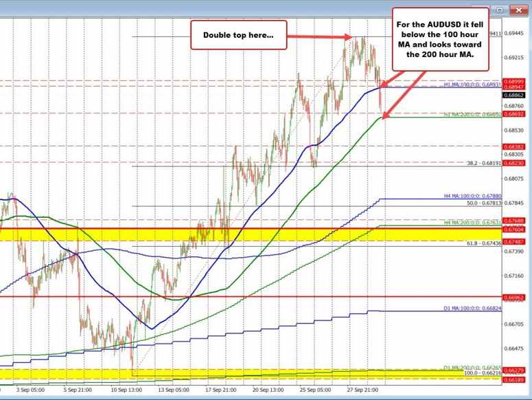Click the 5 Sep 21:00 time axis label

(78, 390)
